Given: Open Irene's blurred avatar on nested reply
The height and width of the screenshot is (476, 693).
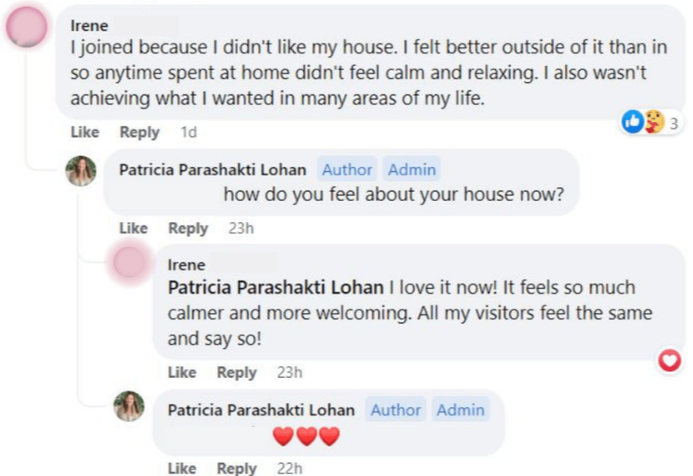Looking at the screenshot, I should pyautogui.click(x=129, y=262).
